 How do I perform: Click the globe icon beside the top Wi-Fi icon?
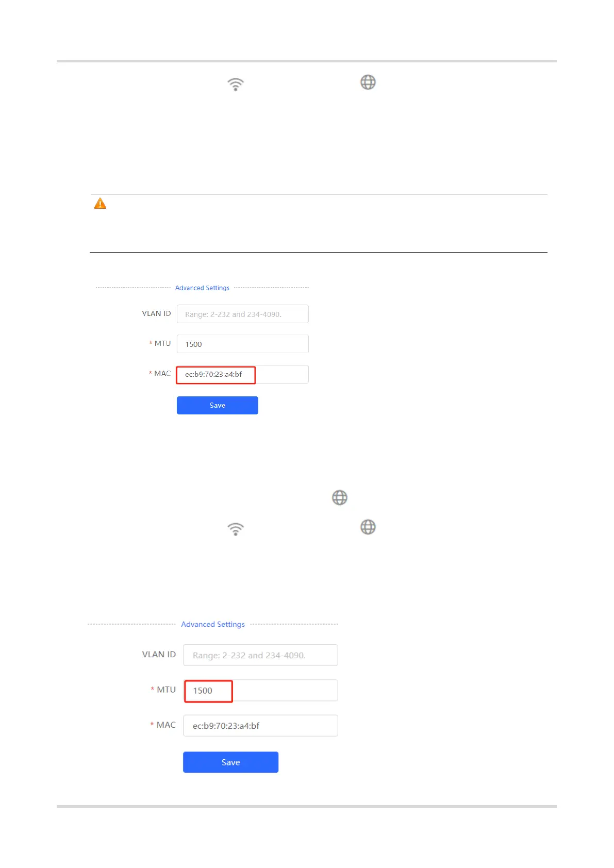[x=368, y=82]
